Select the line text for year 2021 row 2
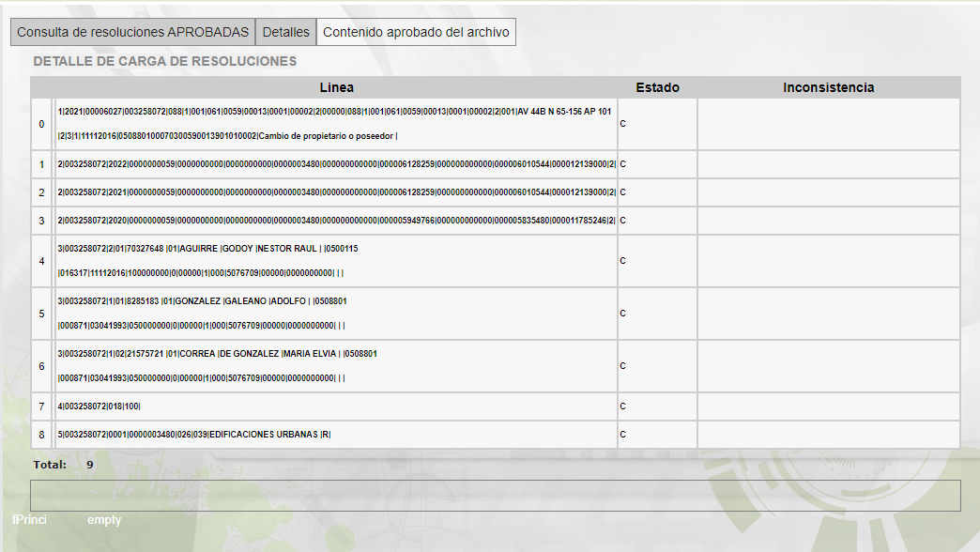This screenshot has width=980, height=552. point(336,192)
